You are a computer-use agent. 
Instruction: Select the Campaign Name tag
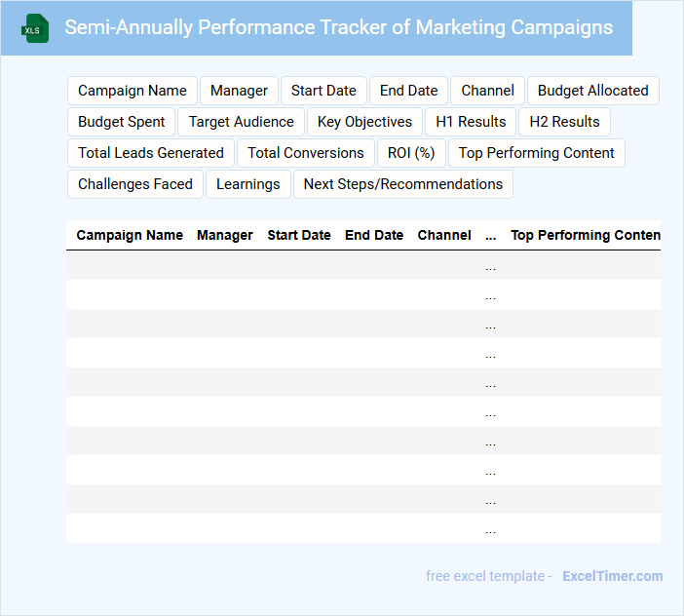click(x=133, y=91)
